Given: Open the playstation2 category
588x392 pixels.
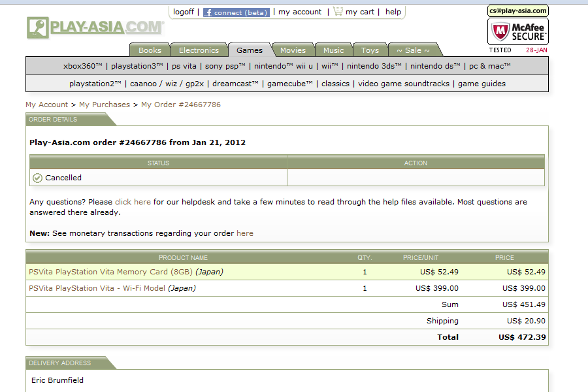Looking at the screenshot, I should coord(95,84).
